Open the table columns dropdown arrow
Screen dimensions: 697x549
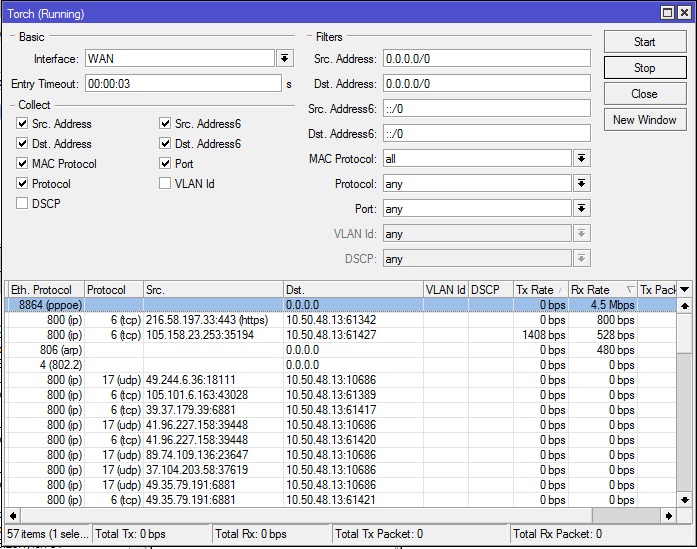pyautogui.click(x=684, y=290)
